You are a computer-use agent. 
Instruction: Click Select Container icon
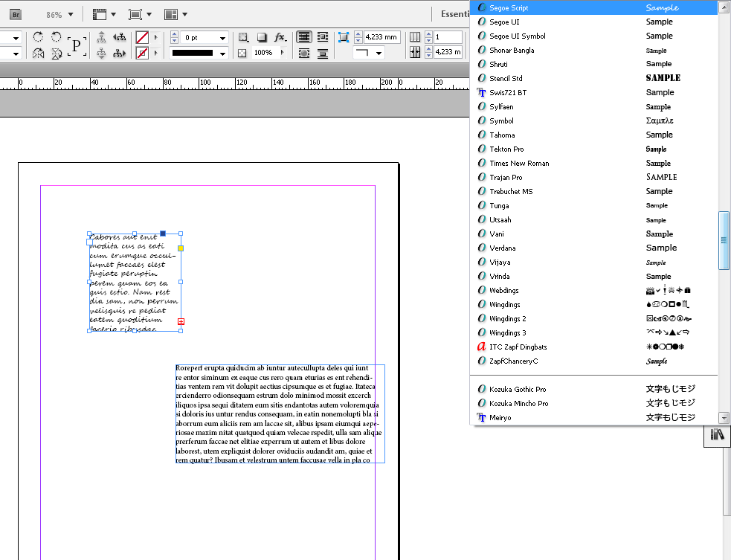click(x=101, y=37)
